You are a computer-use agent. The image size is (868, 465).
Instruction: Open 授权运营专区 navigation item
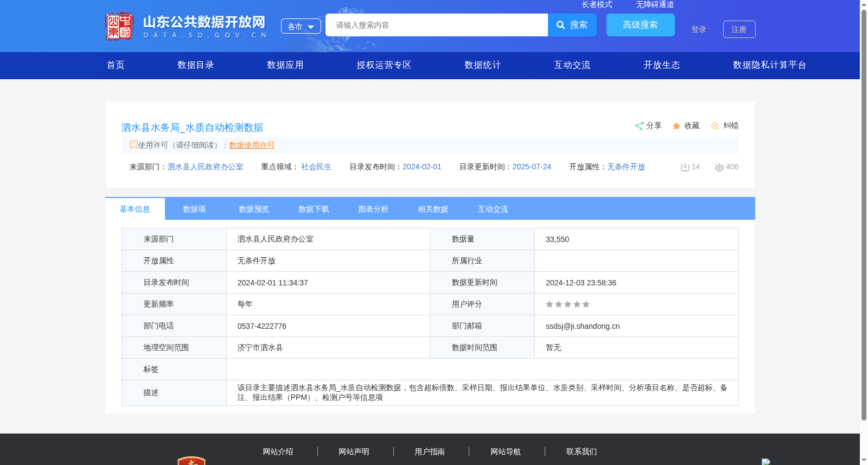pos(384,65)
